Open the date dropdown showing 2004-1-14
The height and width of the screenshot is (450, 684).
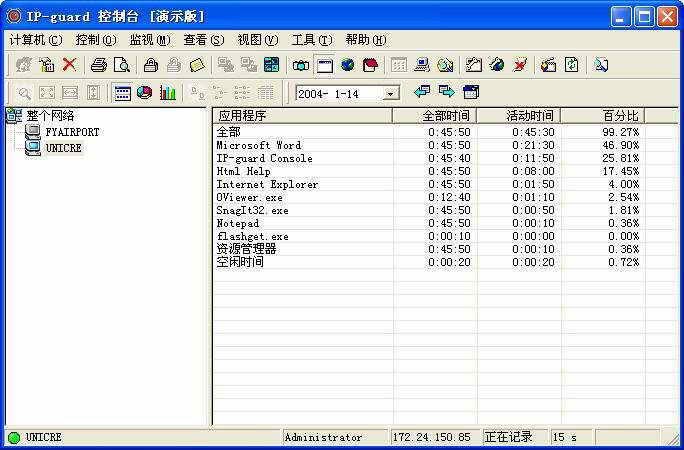(x=391, y=93)
